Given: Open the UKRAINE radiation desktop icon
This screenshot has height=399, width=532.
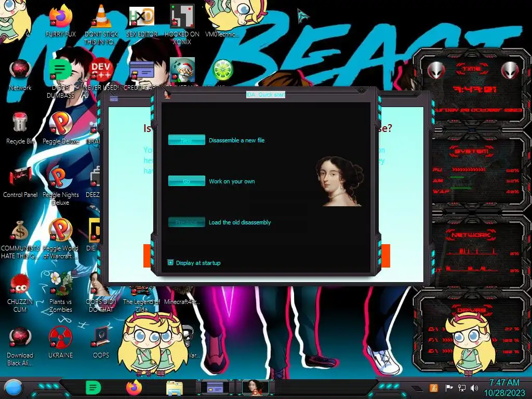Looking at the screenshot, I should click(60, 337).
